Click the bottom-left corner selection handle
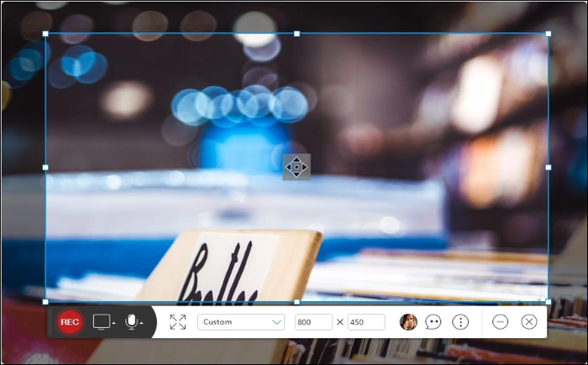The image size is (588, 365). pos(45,302)
